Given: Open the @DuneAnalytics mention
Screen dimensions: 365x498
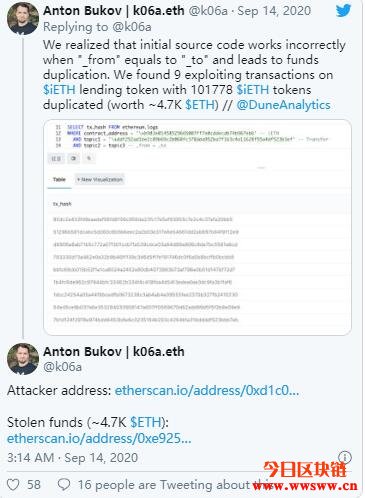Looking at the screenshot, I should coord(283,105).
